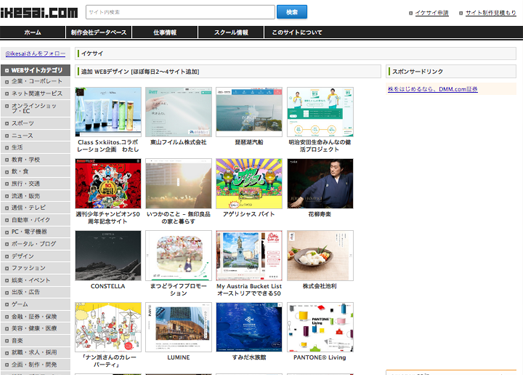
Task: Select the ゲーム category
Action: coord(35,304)
